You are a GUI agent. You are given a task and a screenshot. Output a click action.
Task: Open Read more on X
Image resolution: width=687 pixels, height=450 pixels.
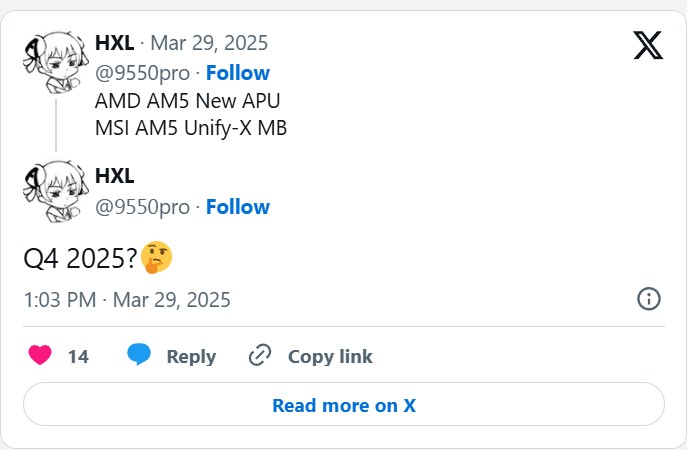click(344, 404)
